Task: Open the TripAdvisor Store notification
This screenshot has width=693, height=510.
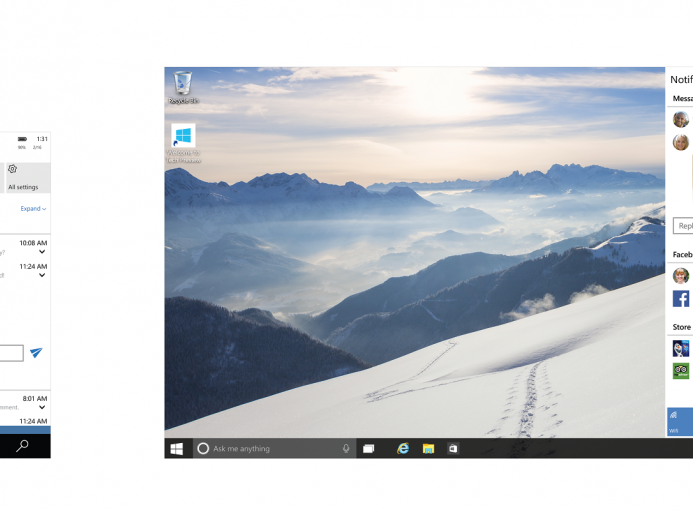Action: [x=681, y=371]
